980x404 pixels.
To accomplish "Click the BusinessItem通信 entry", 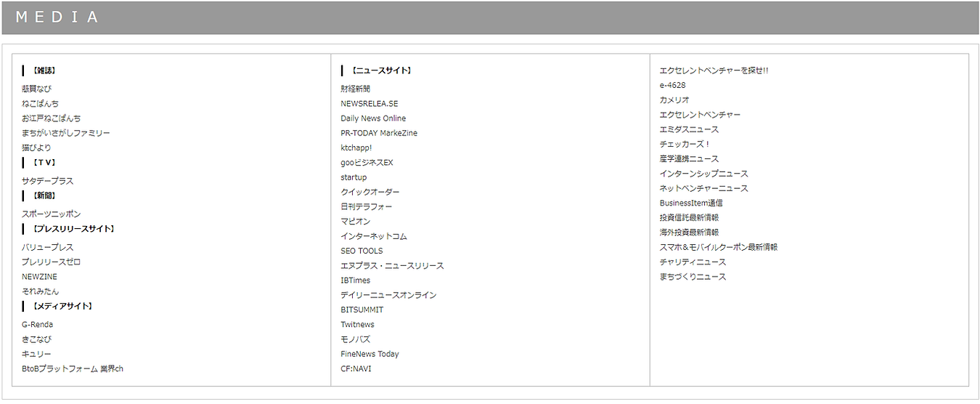I will (691, 203).
